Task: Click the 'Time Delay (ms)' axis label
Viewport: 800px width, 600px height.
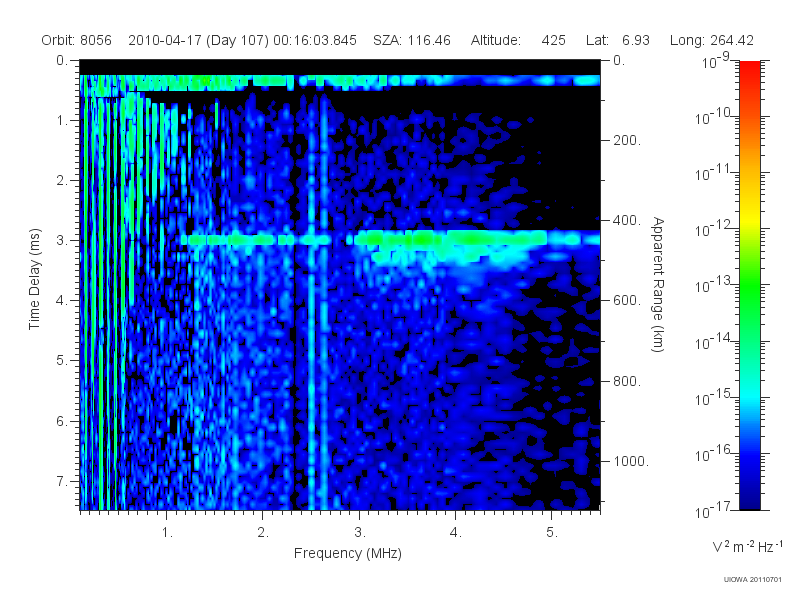Action: [34, 279]
